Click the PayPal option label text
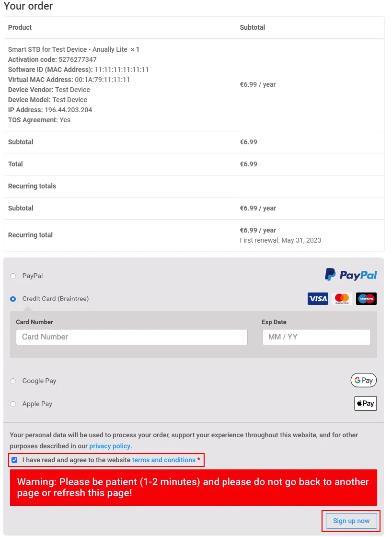 pyautogui.click(x=33, y=276)
